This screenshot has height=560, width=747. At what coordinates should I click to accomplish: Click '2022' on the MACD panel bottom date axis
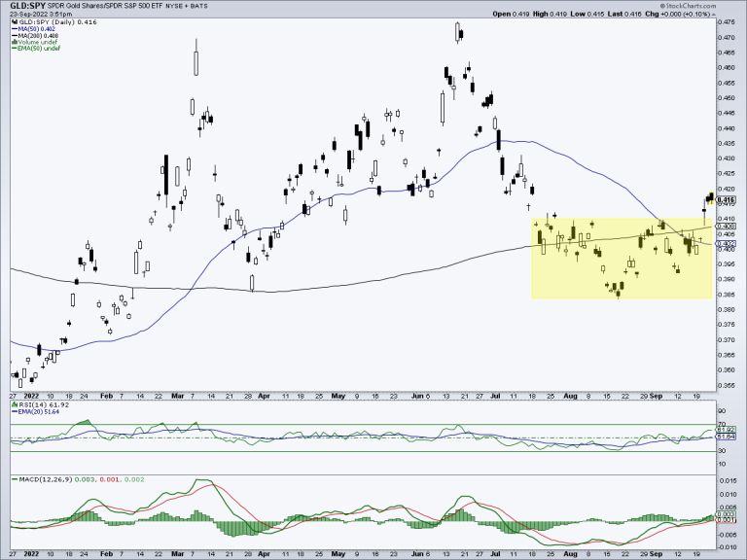coord(31,554)
